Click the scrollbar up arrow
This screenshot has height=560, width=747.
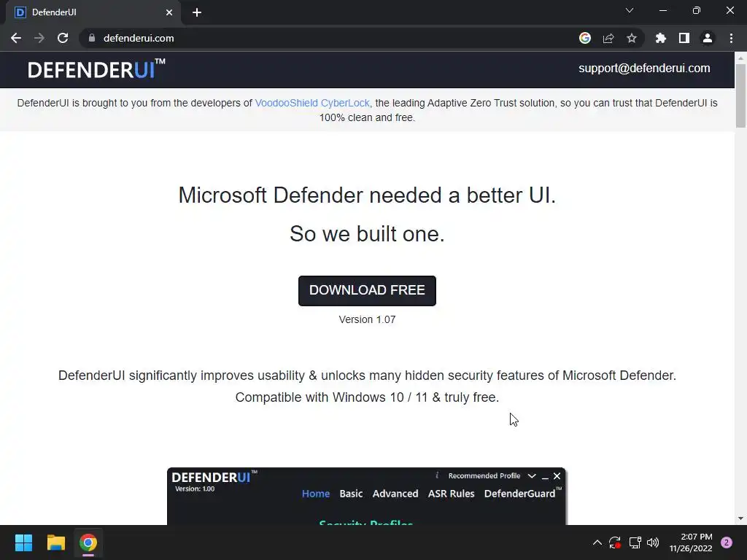tap(740, 58)
